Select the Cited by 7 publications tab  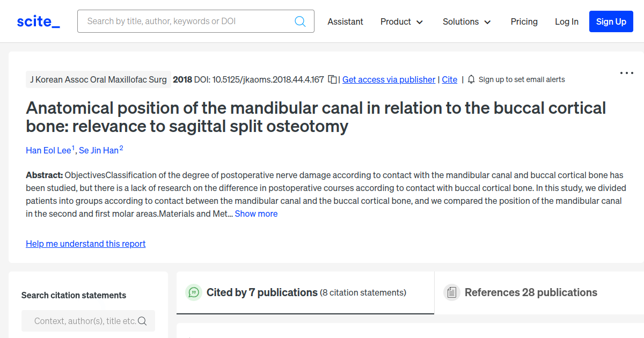(x=261, y=292)
